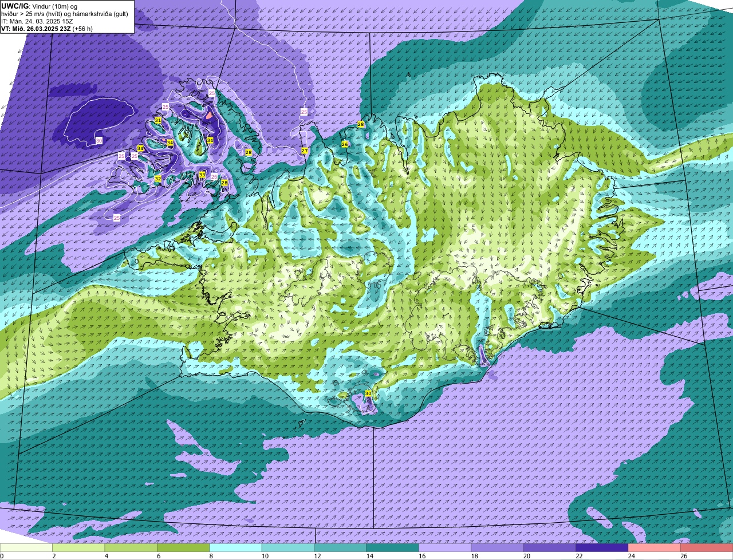Screen dimensions: 733x560
Task: Click the yellow max-gust label 27
Action: point(305,151)
